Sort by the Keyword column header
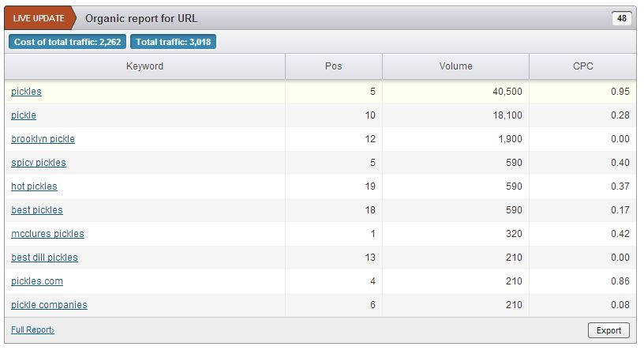Screen dimensions: 644x354 [144, 66]
